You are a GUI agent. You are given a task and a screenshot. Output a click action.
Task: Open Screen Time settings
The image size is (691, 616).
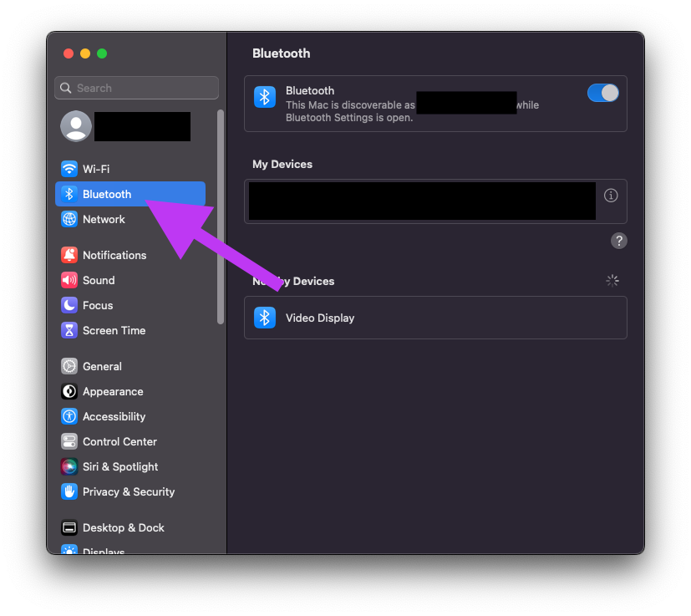tap(130, 330)
